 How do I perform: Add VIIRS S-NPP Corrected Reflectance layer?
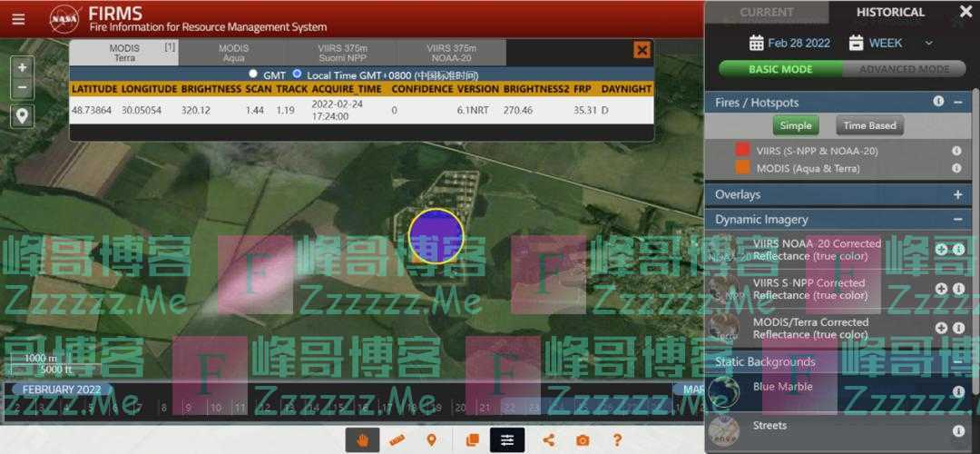click(941, 289)
